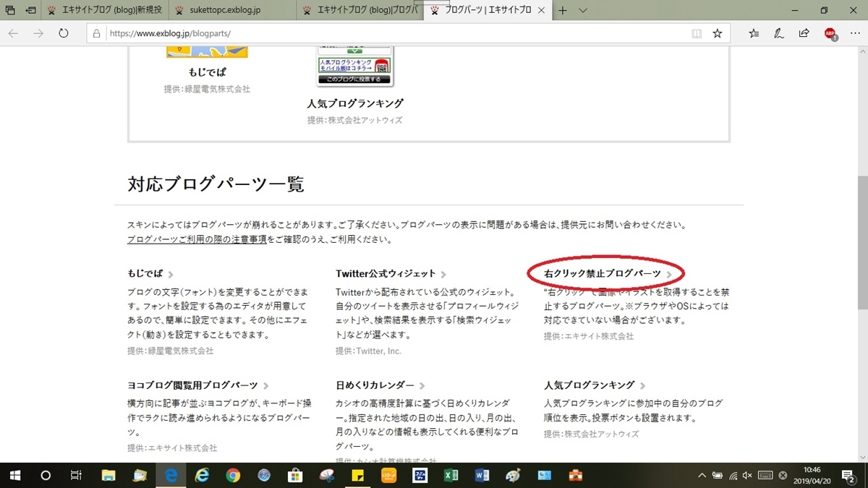The image size is (868, 488).
Task: Click page vertical scrollbar thumb
Action: tap(862, 242)
